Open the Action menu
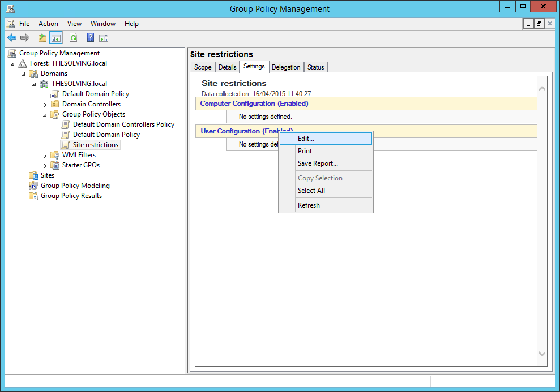This screenshot has width=560, height=392. (48, 24)
